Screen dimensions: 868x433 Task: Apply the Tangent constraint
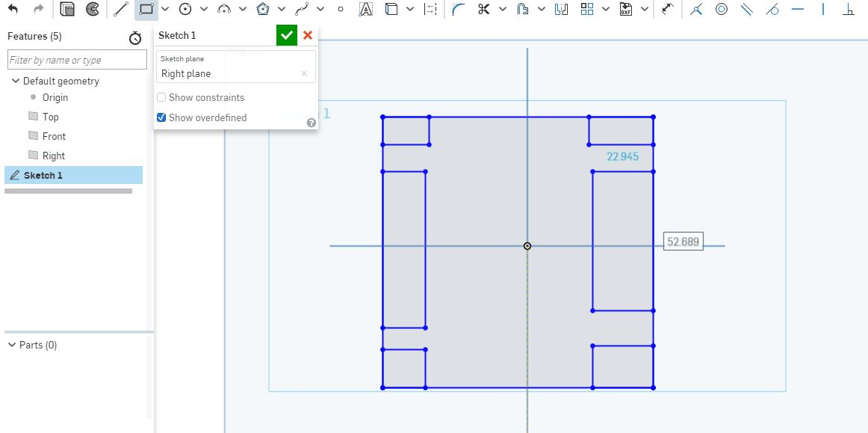pyautogui.click(x=772, y=9)
